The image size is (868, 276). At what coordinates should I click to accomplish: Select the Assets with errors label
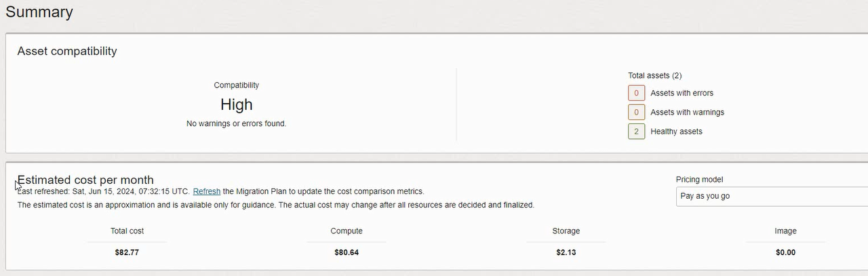(x=682, y=93)
